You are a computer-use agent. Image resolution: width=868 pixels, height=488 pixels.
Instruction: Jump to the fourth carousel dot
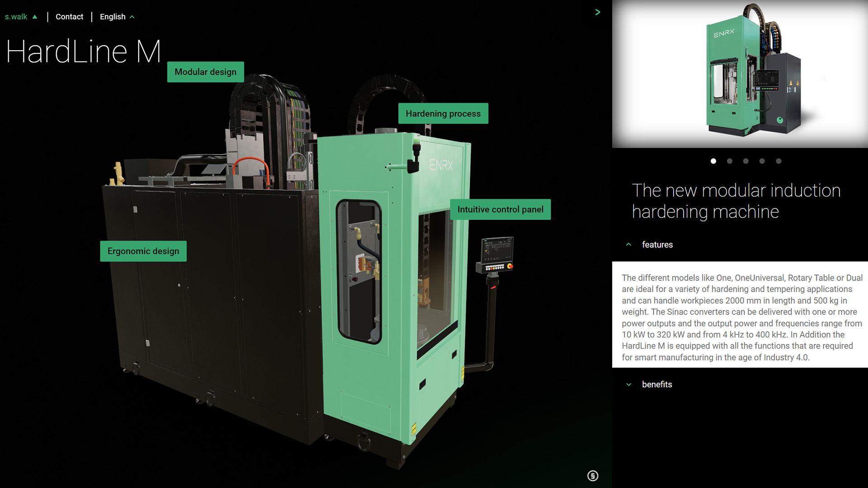762,161
